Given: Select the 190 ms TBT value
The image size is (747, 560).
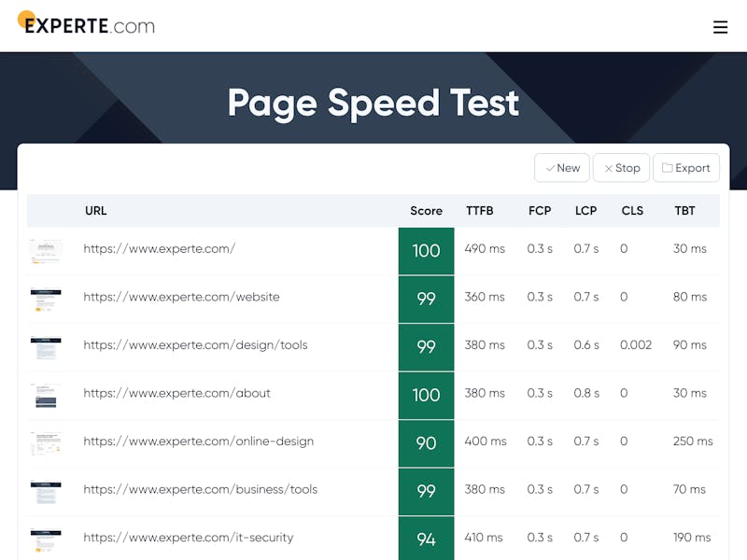Looking at the screenshot, I should [692, 538].
